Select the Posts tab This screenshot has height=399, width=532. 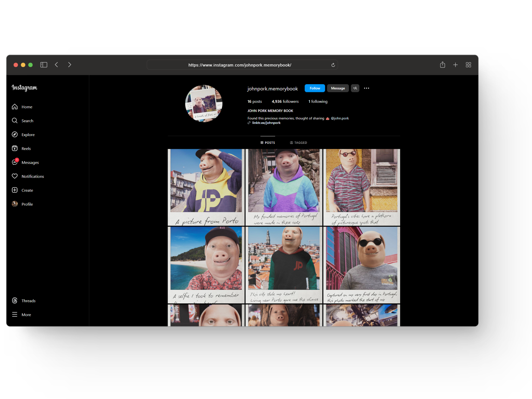268,143
